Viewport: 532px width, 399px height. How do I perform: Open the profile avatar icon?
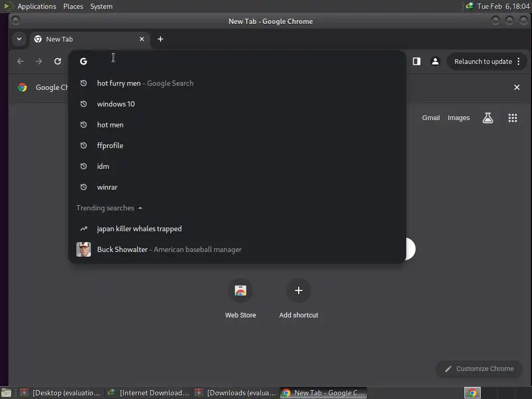[435, 61]
